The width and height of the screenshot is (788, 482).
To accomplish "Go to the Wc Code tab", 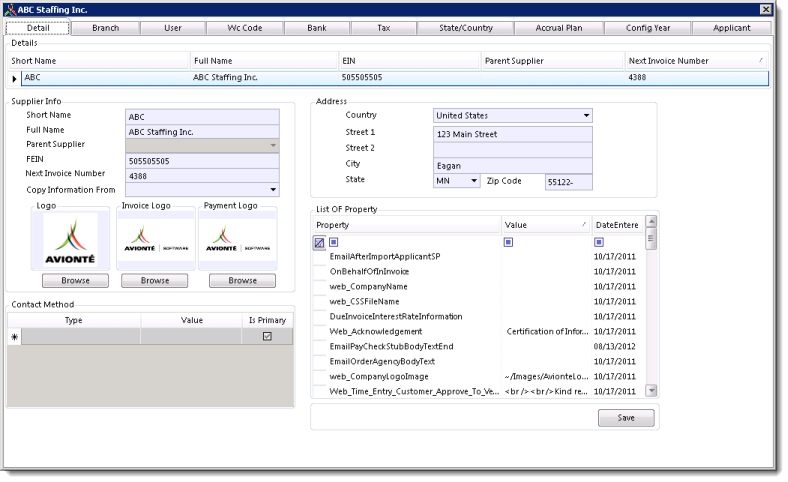I will point(244,28).
